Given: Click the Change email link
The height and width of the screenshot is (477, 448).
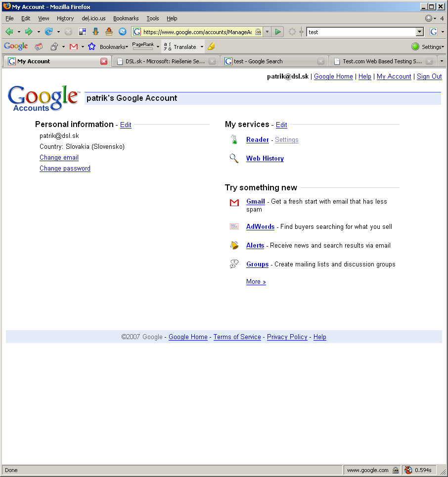Looking at the screenshot, I should coord(59,157).
